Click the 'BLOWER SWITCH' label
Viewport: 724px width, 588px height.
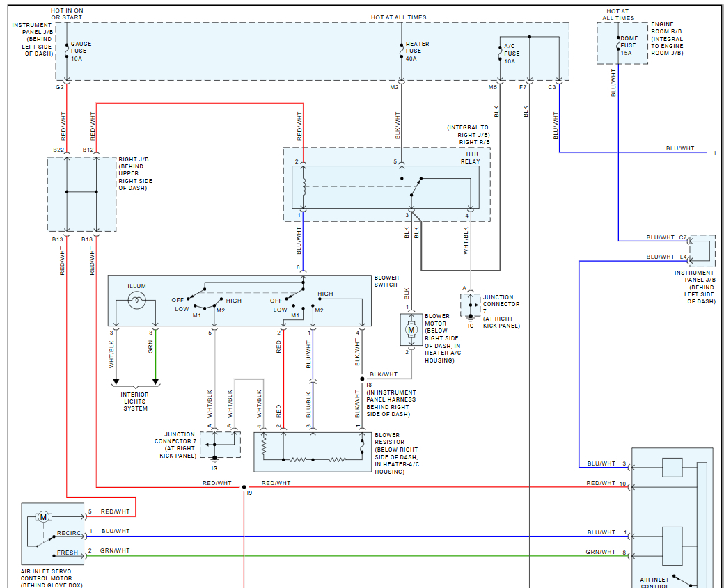click(x=386, y=281)
